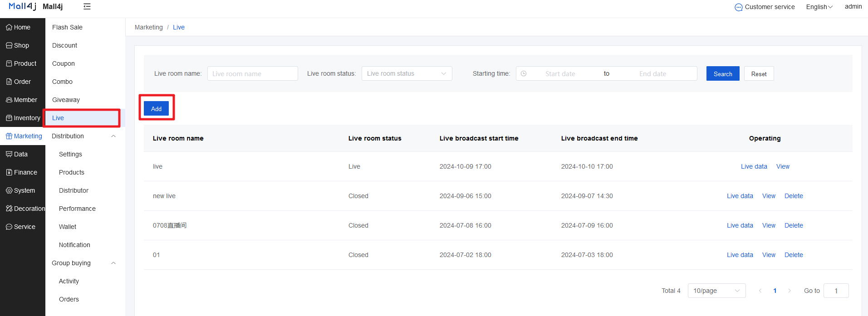Click the previous page arrow
Viewport: 868px width, 316px height.
pyautogui.click(x=760, y=291)
